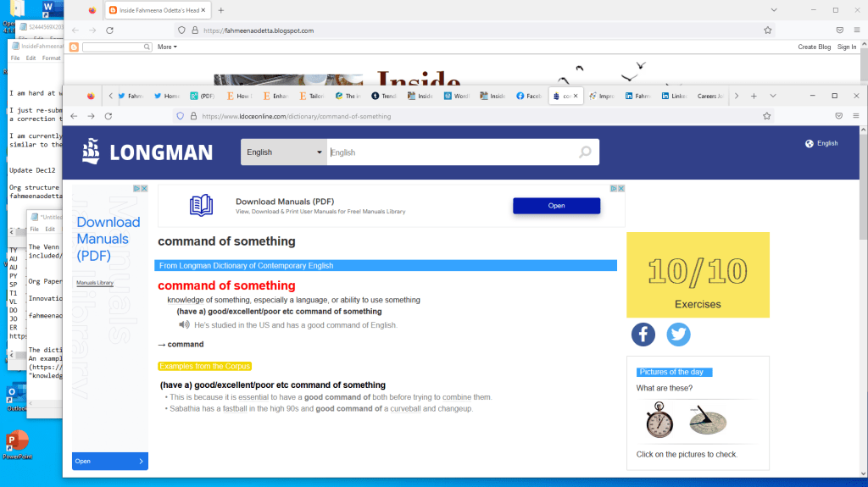
Task: Switch to the (PDF) tab
Action: 202,96
